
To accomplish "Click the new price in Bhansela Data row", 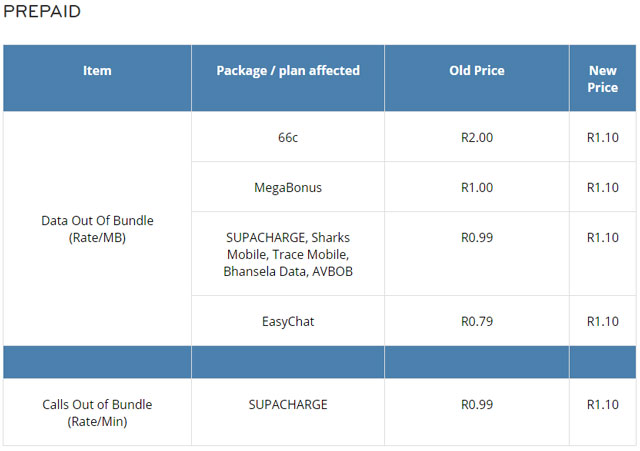I will [602, 237].
